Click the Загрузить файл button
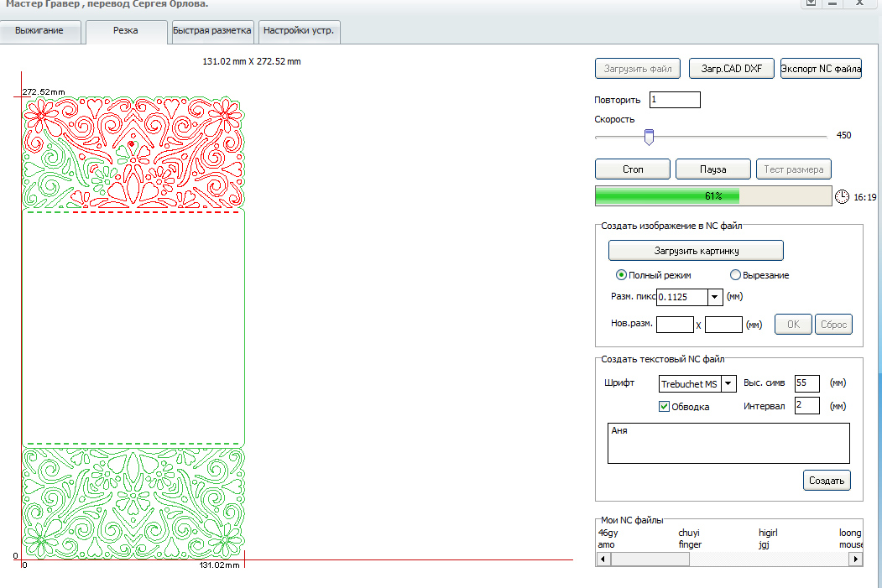Image resolution: width=882 pixels, height=588 pixels. point(637,69)
